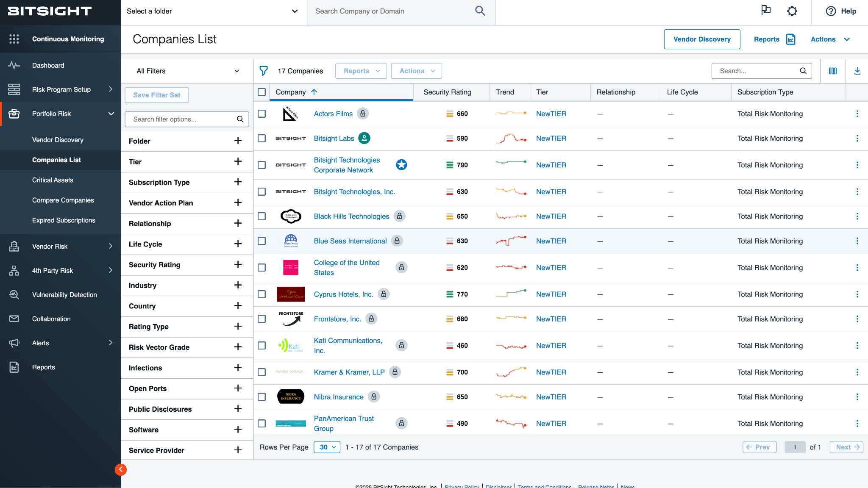Click the Prev page button

[759, 447]
